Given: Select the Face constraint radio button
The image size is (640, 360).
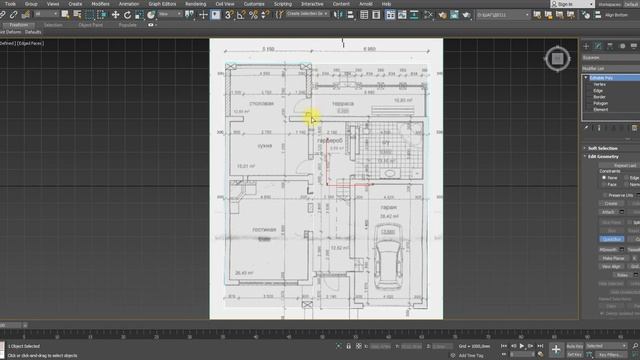Looking at the screenshot, I should [604, 184].
